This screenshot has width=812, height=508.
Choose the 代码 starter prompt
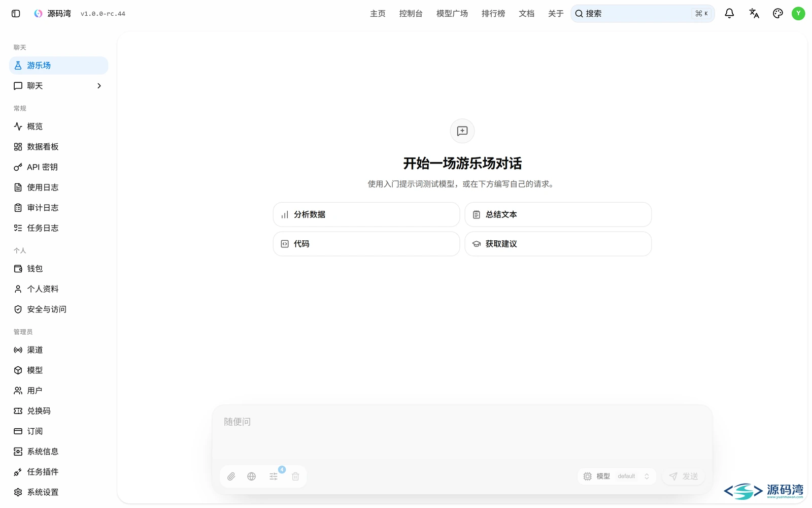click(366, 244)
